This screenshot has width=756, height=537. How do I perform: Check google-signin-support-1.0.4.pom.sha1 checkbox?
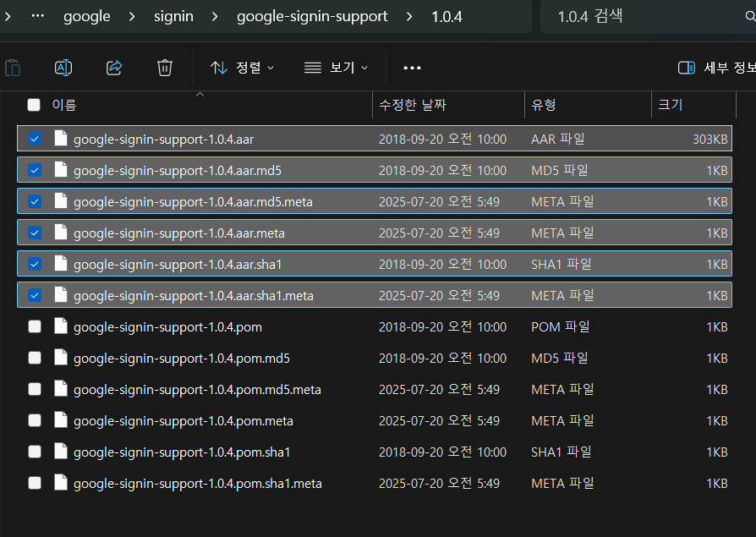point(34,452)
